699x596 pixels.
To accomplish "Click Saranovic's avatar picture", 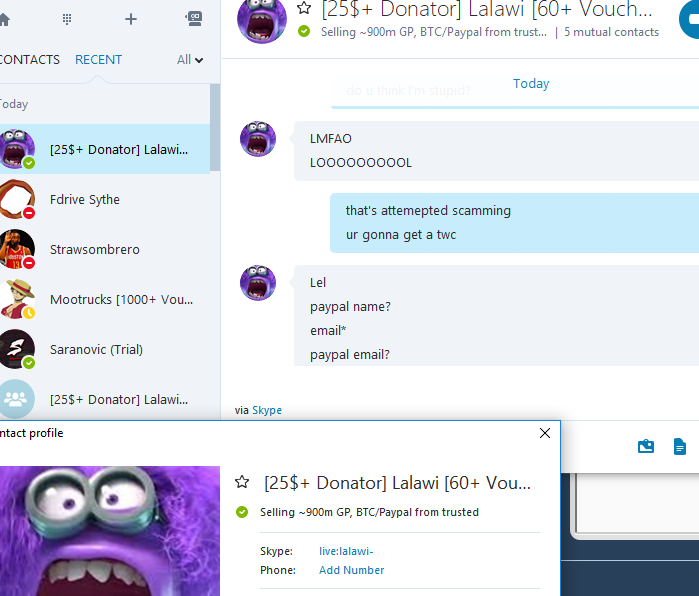I will click(17, 349).
